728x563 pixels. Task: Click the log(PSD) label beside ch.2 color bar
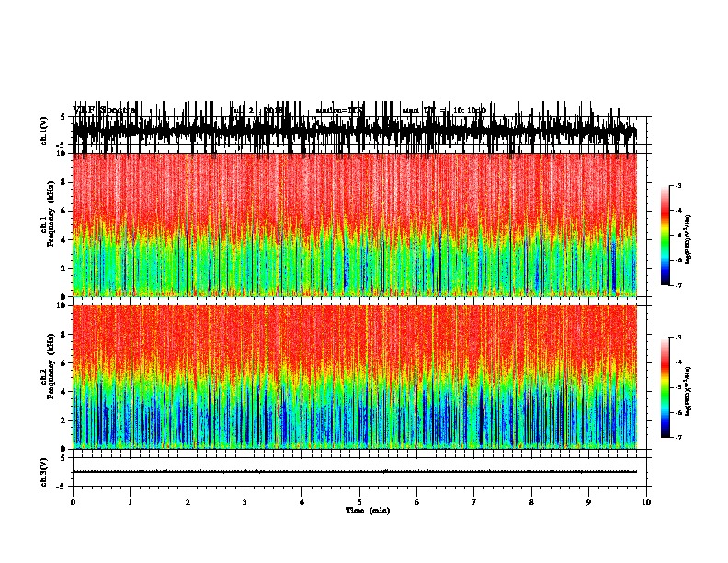tap(688, 391)
